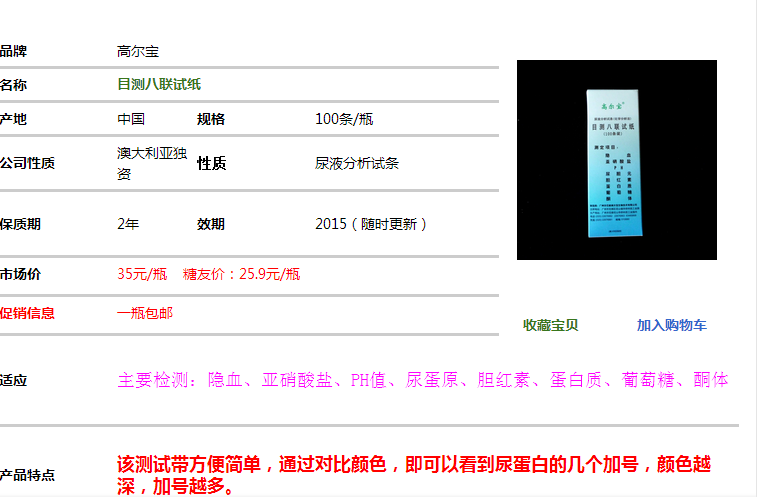Click the origin value 中国
757x497 pixels.
point(131,119)
